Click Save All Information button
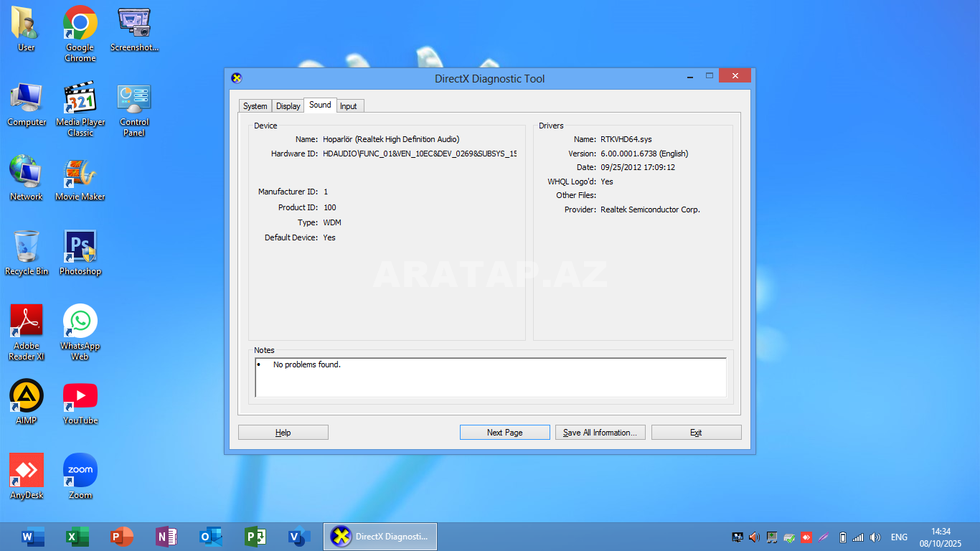Screen dimensions: 980x551 (600, 433)
